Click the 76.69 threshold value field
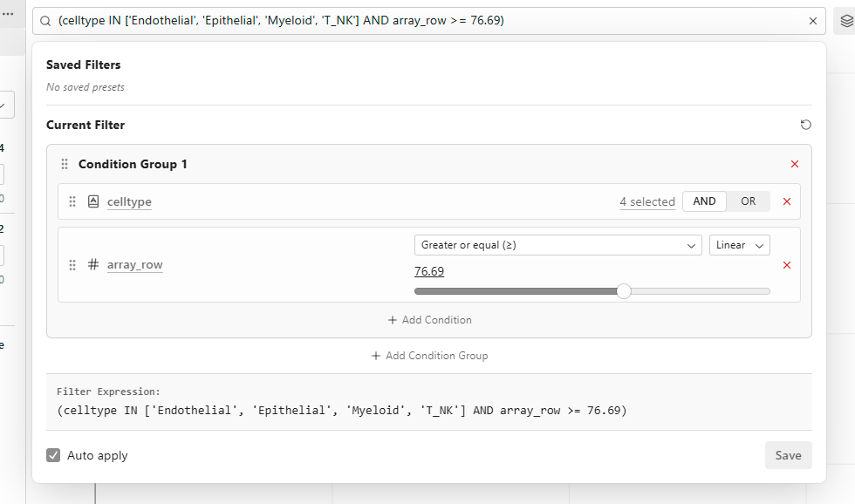Image resolution: width=855 pixels, height=504 pixels. (x=429, y=271)
